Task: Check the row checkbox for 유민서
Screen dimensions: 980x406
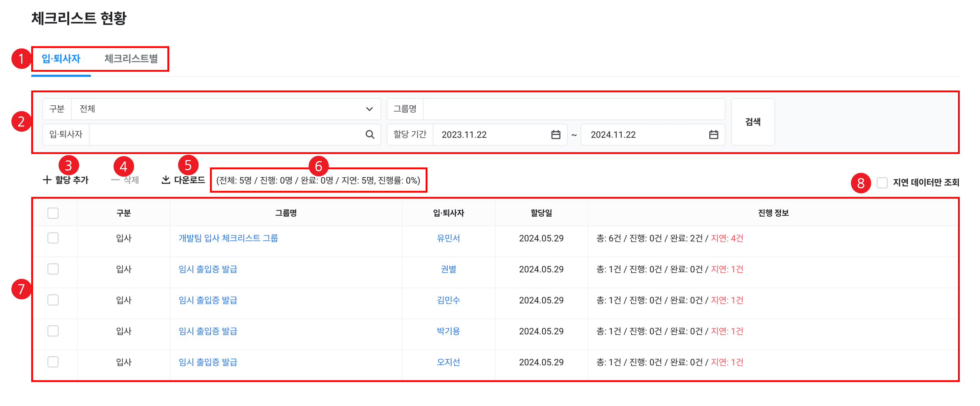Action: point(53,238)
